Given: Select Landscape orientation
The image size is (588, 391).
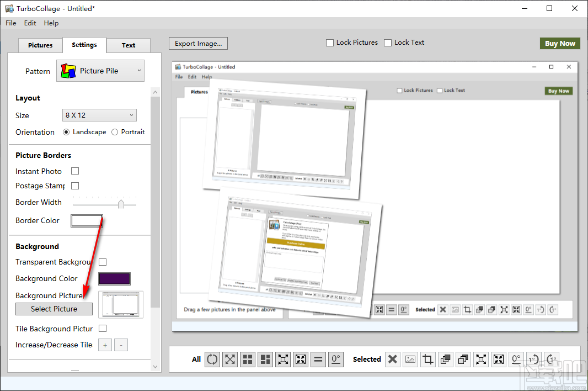Looking at the screenshot, I should tap(66, 132).
